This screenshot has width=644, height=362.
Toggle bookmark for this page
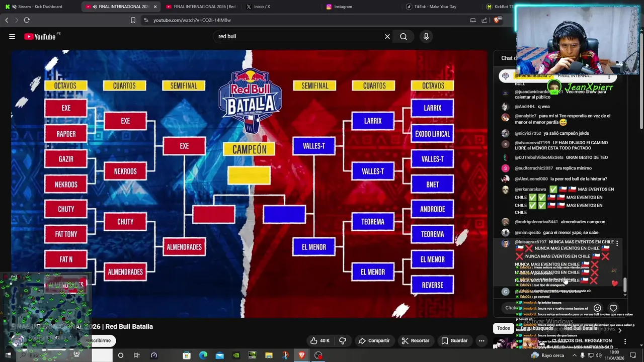click(x=133, y=20)
